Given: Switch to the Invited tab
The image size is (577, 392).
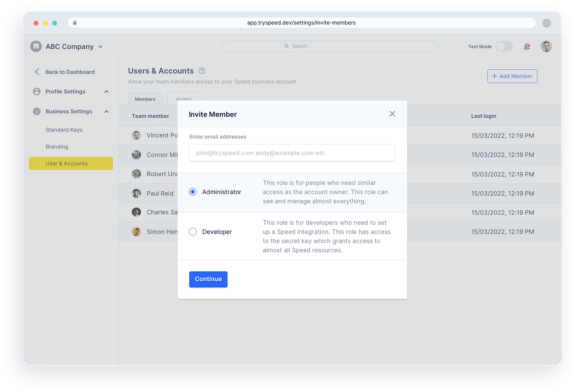Looking at the screenshot, I should 184,97.
